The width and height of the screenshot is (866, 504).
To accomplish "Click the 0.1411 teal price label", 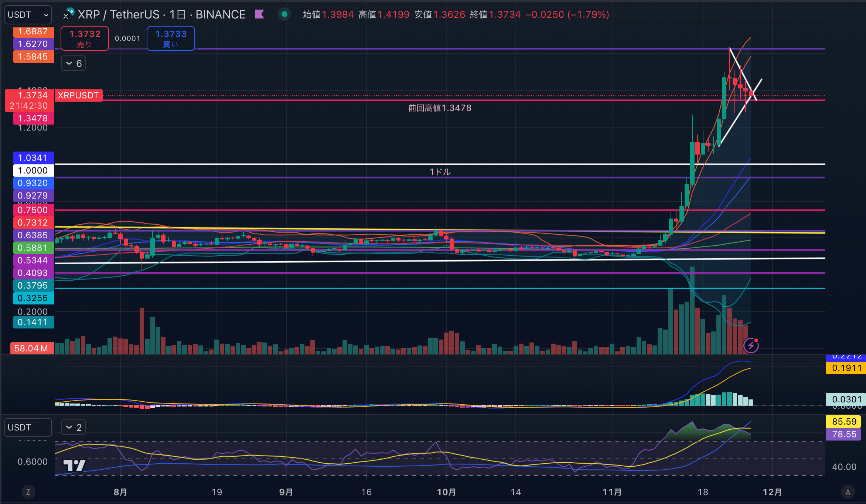I will (x=34, y=322).
